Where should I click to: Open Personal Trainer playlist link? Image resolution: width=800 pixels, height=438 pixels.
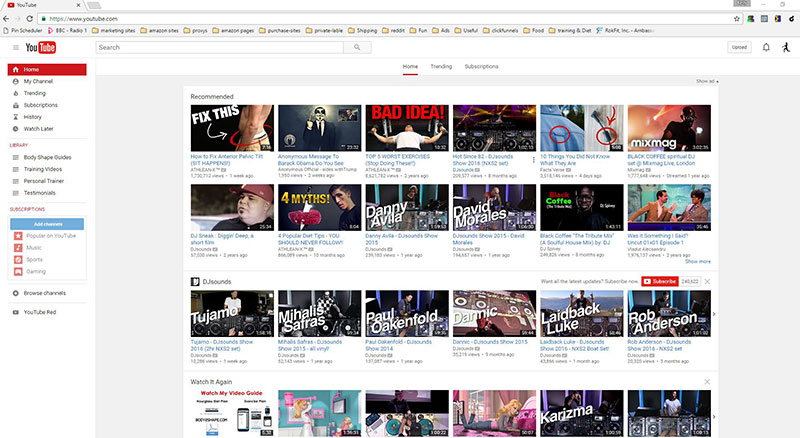coord(44,181)
